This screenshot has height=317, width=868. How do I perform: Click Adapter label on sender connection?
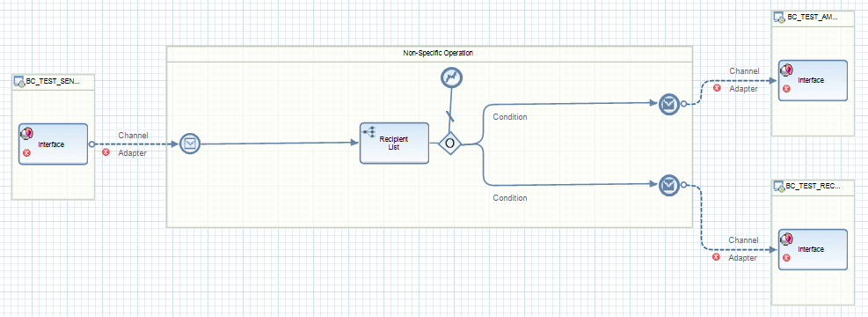132,153
